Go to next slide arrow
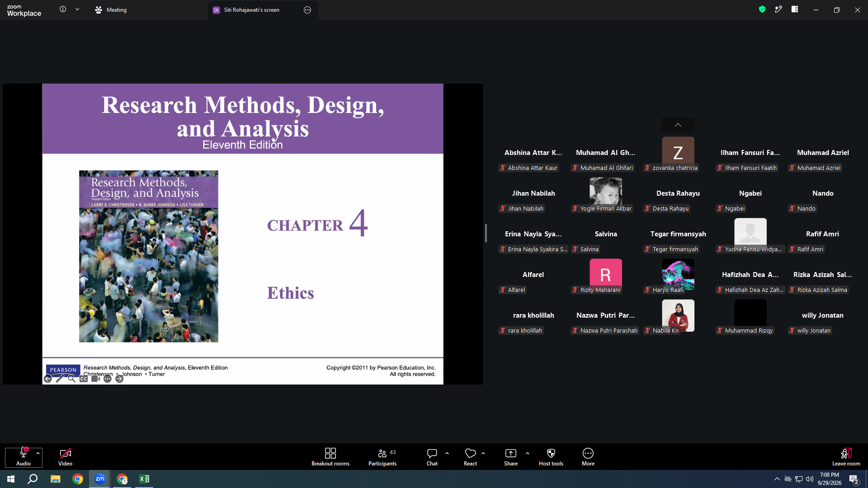Image resolution: width=868 pixels, height=488 pixels. click(x=119, y=379)
